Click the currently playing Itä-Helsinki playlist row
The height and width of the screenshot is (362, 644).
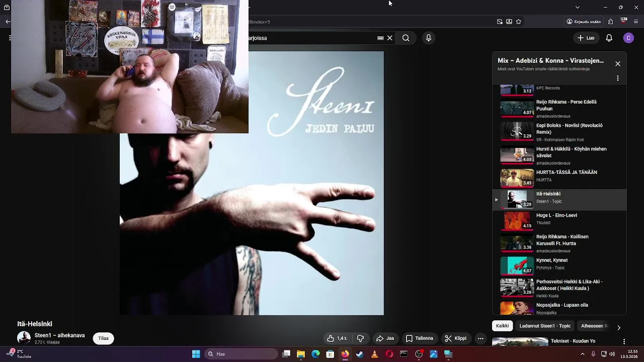coord(559,200)
